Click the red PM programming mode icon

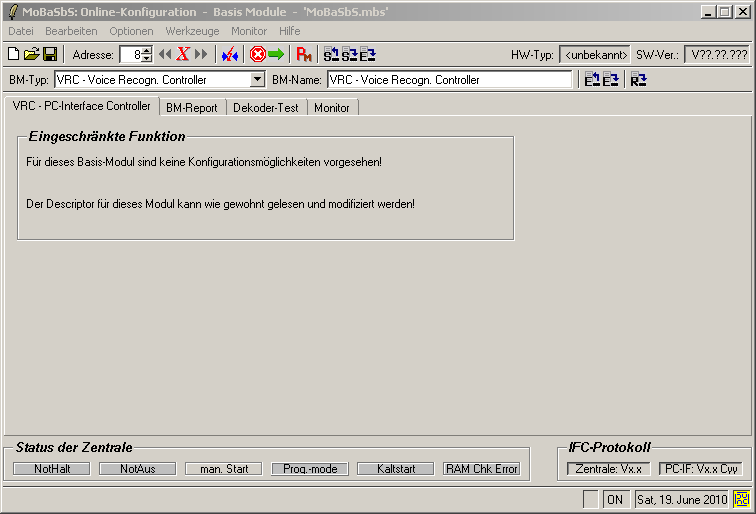coord(305,55)
